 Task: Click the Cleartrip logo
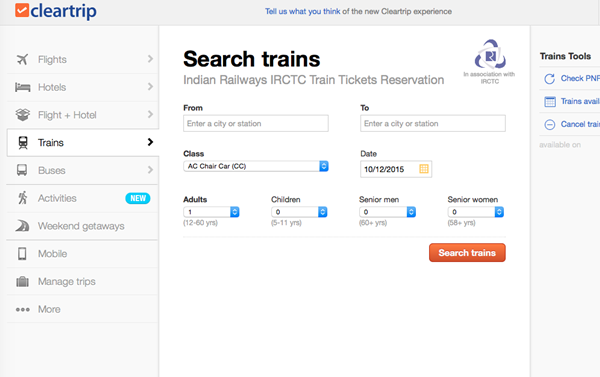[x=56, y=11]
